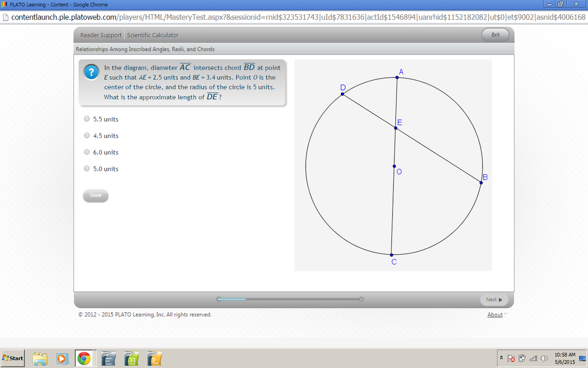Click the Windows Start button
The width and height of the screenshot is (588, 368).
[13, 359]
